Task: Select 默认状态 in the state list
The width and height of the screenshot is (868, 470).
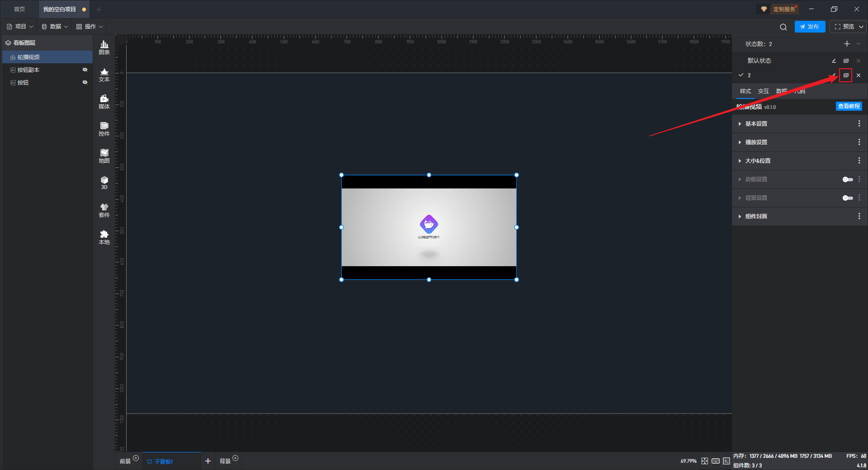Action: coord(759,61)
